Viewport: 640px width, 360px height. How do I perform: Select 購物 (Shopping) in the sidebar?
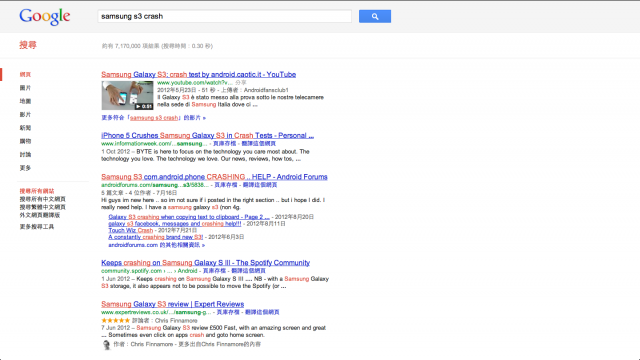click(x=25, y=141)
